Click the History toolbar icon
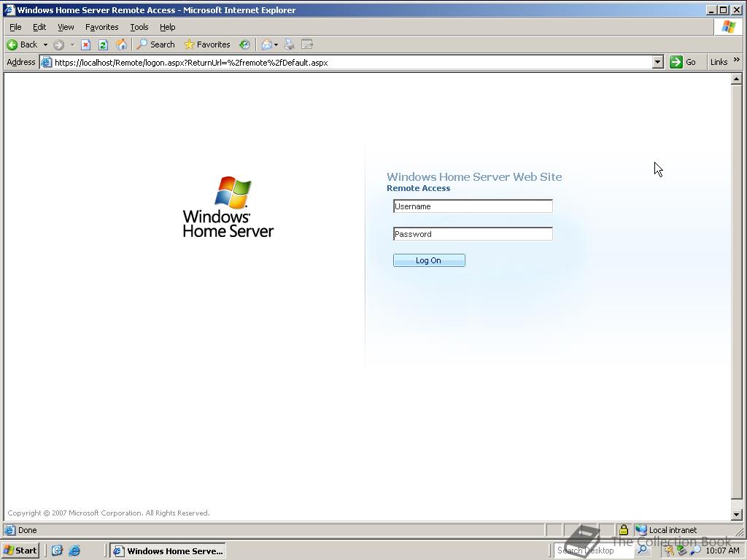 tap(244, 44)
